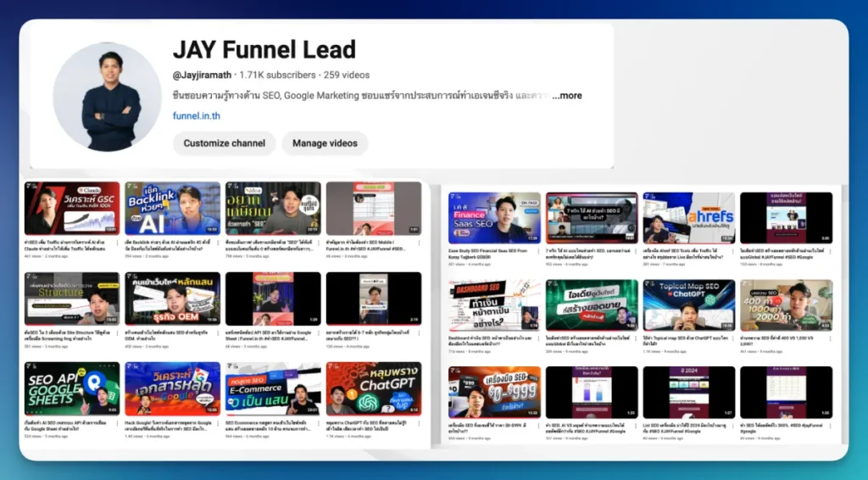
Task: Open the '7 tricks AI SEO' meeting thumbnail
Action: [592, 218]
